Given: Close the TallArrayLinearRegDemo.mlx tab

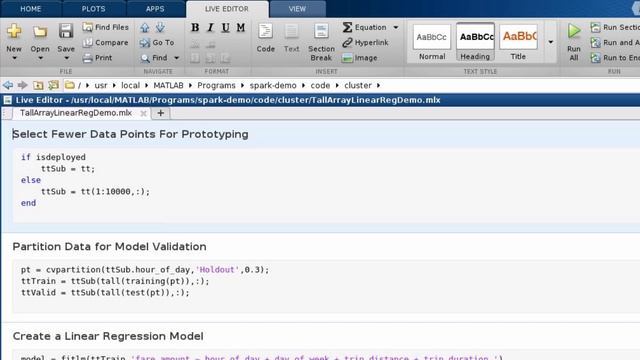Looking at the screenshot, I should pyautogui.click(x=143, y=113).
